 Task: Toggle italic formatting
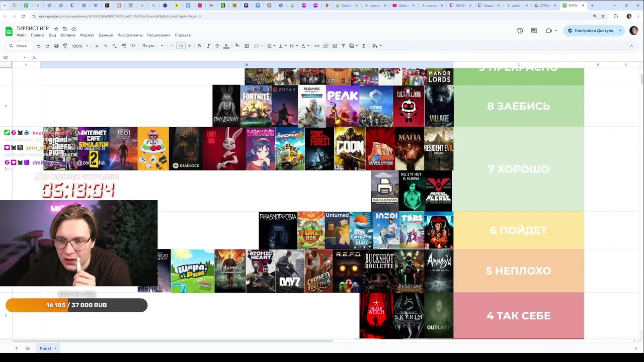[208, 46]
